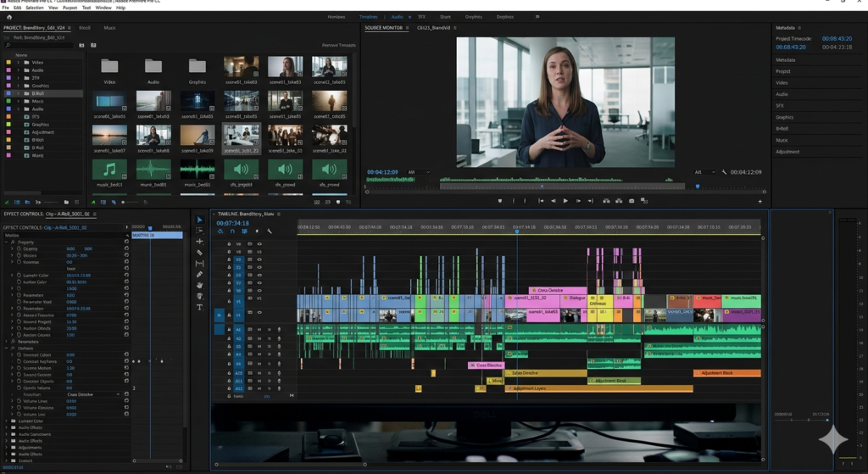This screenshot has width=868, height=474.
Task: Select the Pen tool in the toolbar
Action: point(200,274)
